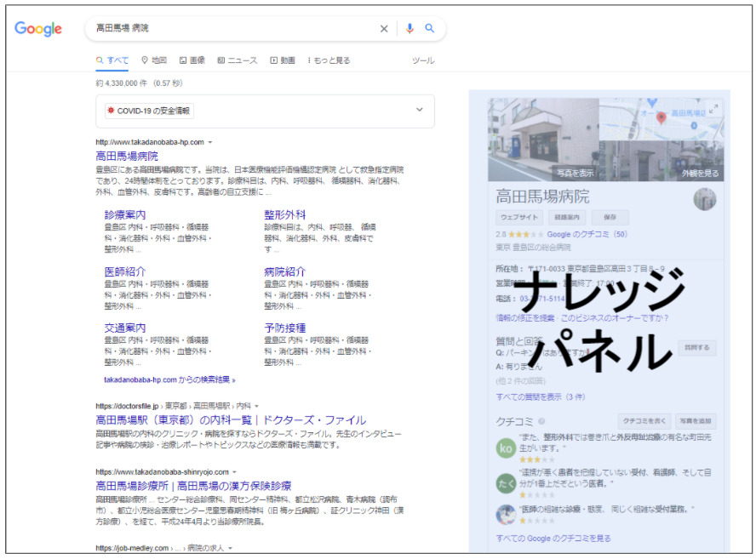Open the 高田馬場診療所 漢方保険診療 result
Viewport: 756px width, 559px height.
click(x=193, y=486)
